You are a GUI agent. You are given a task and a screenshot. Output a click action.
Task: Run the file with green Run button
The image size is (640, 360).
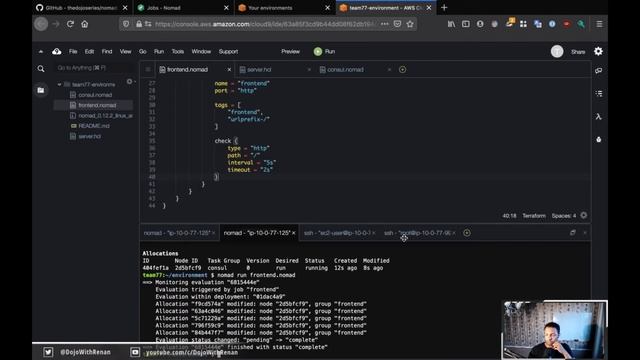coord(324,51)
